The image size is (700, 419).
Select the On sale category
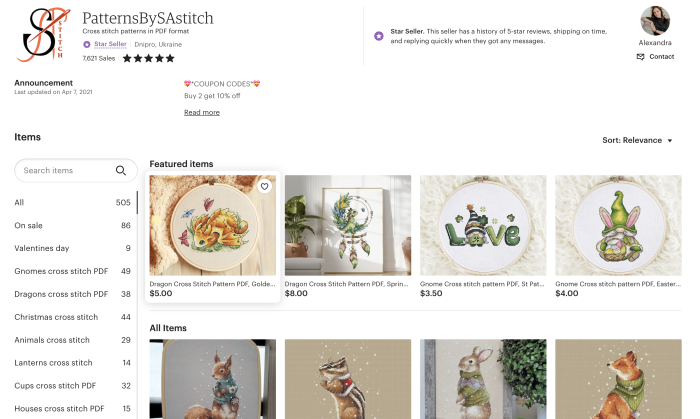pos(28,225)
